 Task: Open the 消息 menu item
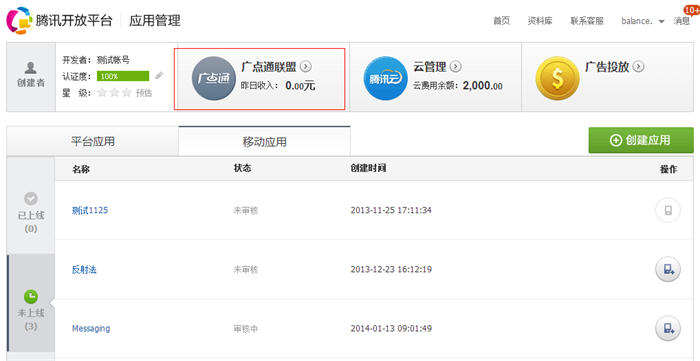click(681, 21)
